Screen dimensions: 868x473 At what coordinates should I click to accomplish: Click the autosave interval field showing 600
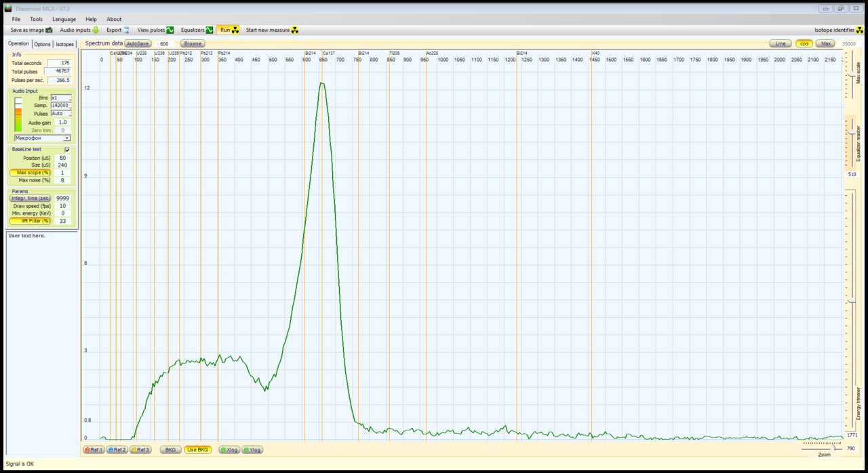pyautogui.click(x=165, y=43)
